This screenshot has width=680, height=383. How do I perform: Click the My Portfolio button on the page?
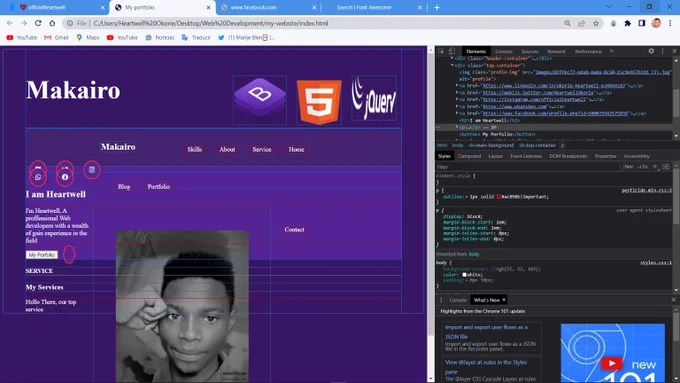[42, 255]
